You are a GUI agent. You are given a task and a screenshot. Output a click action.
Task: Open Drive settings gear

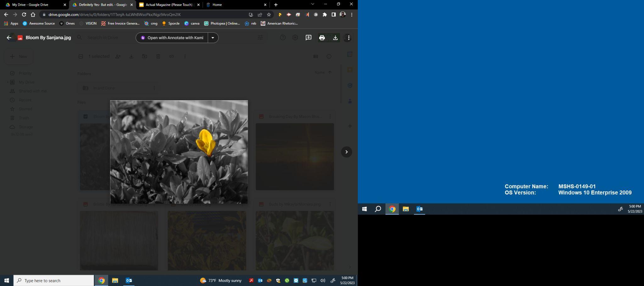pyautogui.click(x=295, y=38)
